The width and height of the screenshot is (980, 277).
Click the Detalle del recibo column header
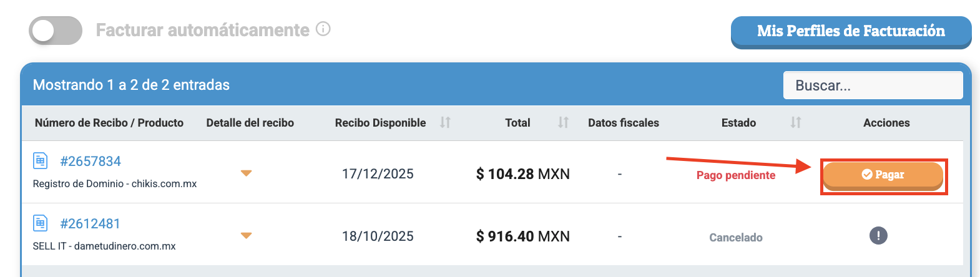pyautogui.click(x=250, y=123)
